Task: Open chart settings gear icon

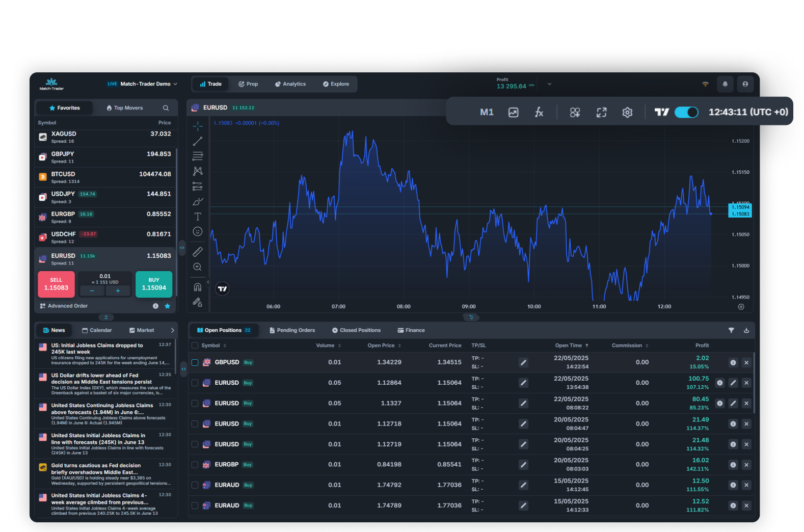Action: tap(627, 112)
